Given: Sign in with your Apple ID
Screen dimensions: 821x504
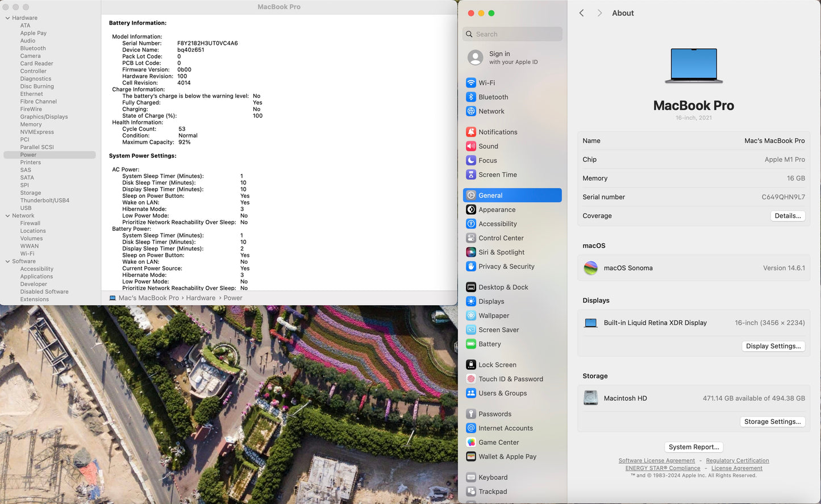Looking at the screenshot, I should tap(512, 57).
